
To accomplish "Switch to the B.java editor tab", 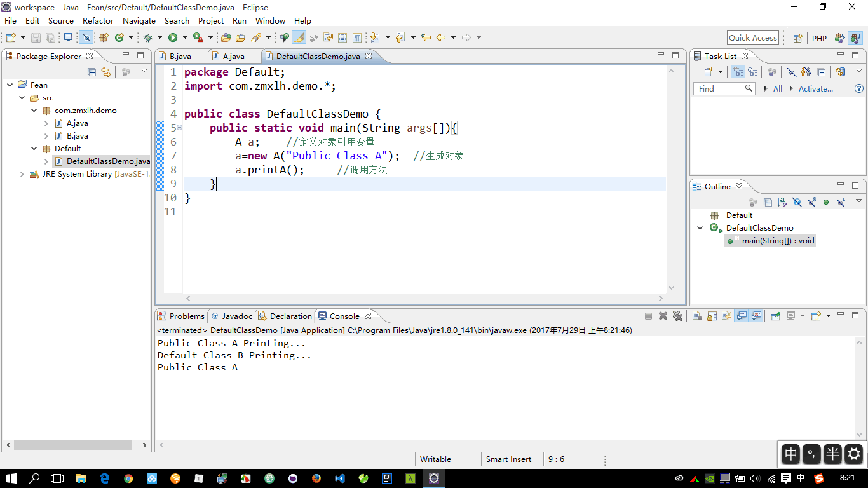I will coord(180,56).
